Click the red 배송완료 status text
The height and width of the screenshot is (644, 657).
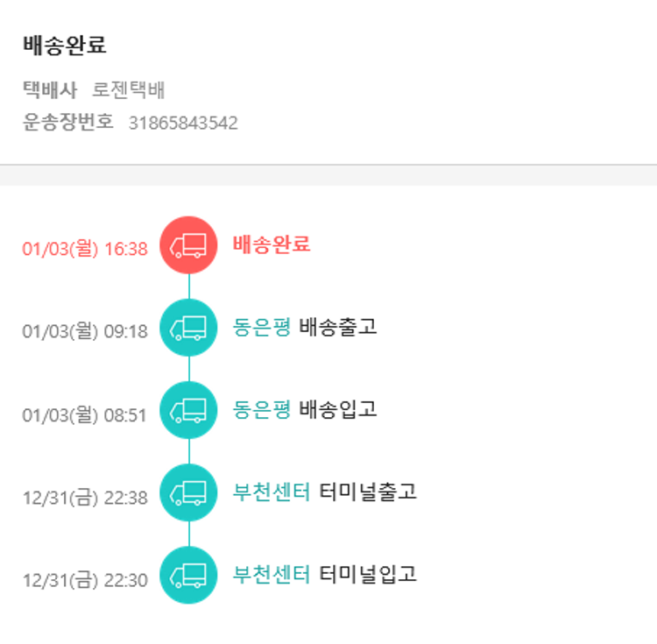272,244
